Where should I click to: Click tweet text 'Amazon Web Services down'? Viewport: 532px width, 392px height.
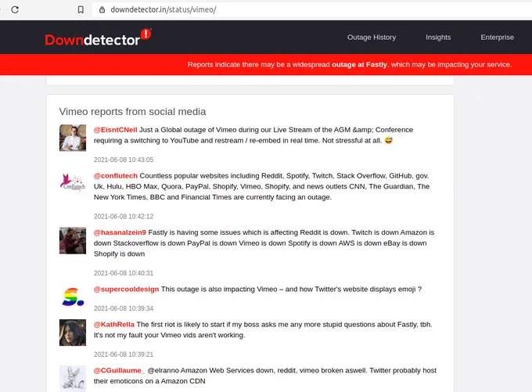[265, 376]
